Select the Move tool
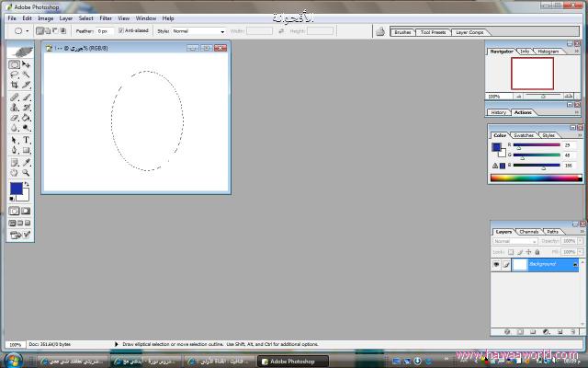588x368 pixels. [27, 65]
